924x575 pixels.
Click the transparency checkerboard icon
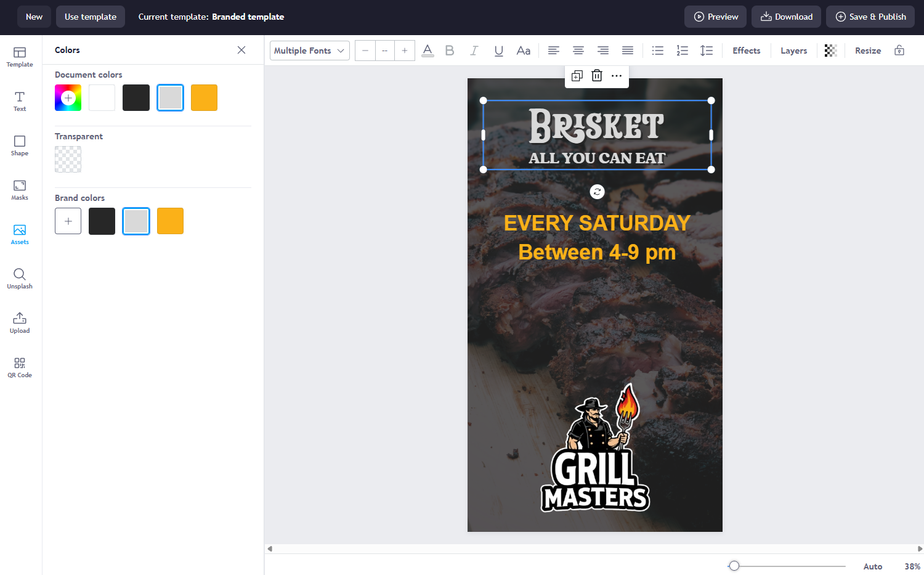click(830, 51)
